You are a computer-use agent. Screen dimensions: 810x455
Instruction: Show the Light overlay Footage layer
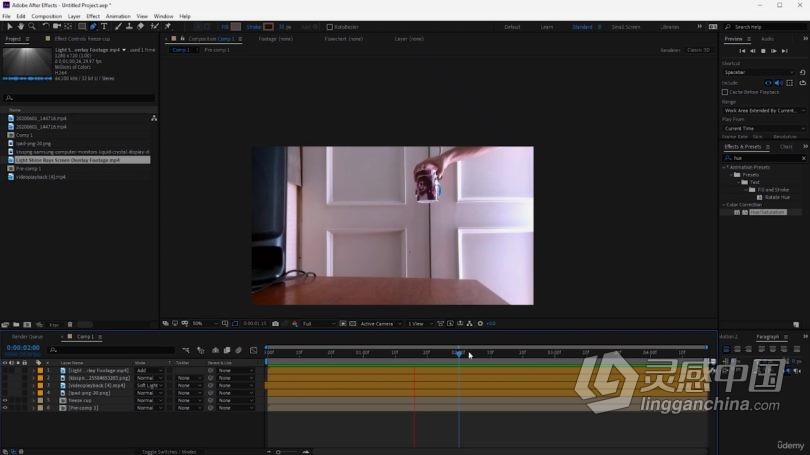[5, 371]
